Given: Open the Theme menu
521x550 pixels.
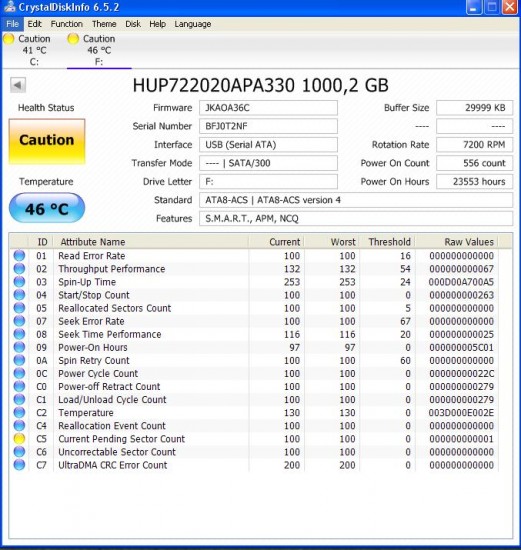Looking at the screenshot, I should click(104, 24).
